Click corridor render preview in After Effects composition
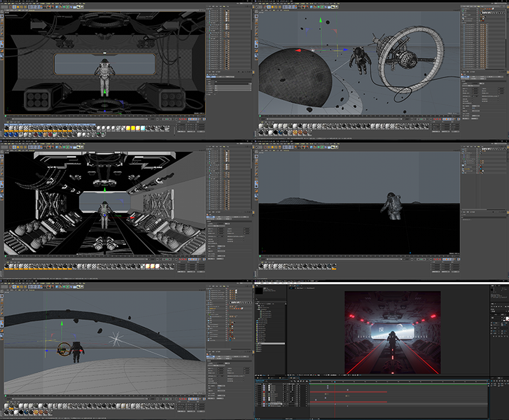Viewport: 509px width, 420px height. (393, 332)
